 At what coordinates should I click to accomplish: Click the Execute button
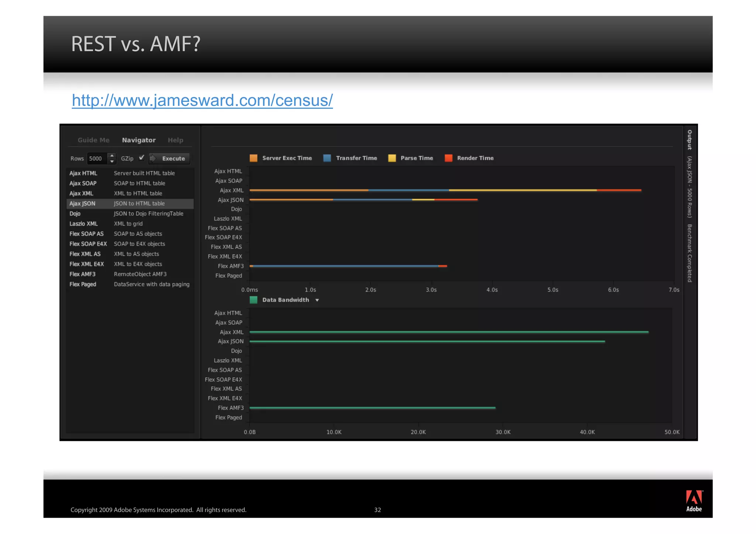pyautogui.click(x=169, y=159)
